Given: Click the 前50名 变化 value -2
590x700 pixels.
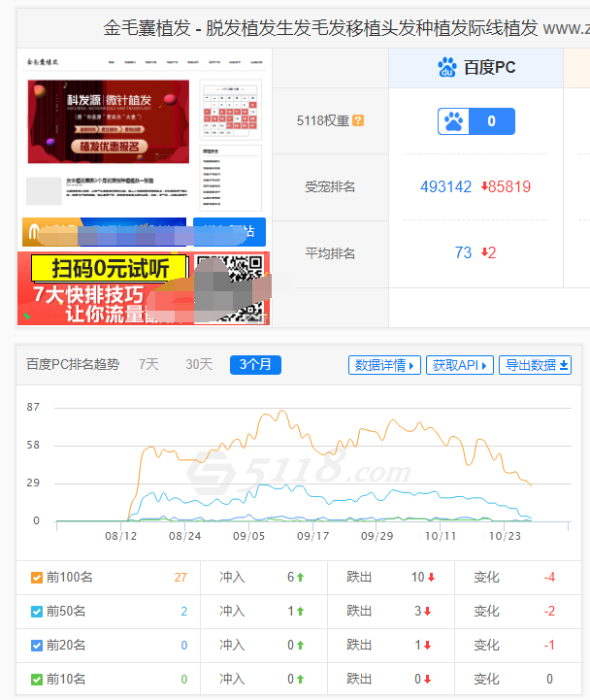Looking at the screenshot, I should click(549, 611).
